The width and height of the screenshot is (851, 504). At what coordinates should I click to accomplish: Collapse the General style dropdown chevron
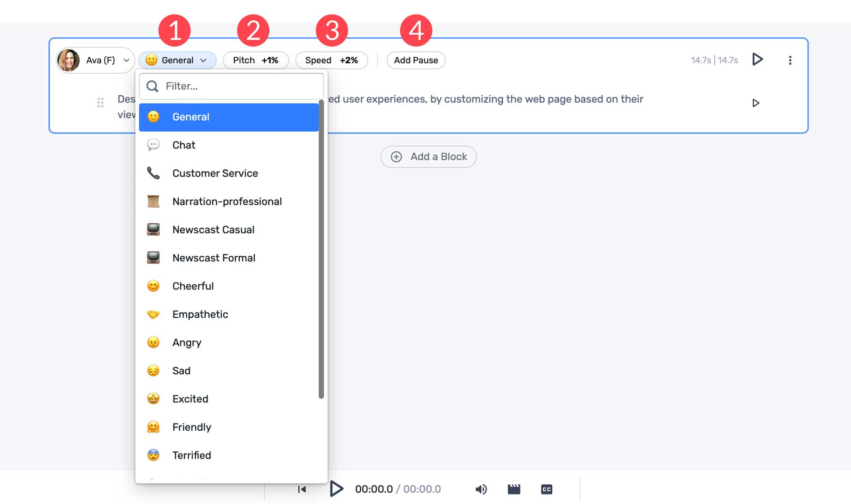coord(204,60)
